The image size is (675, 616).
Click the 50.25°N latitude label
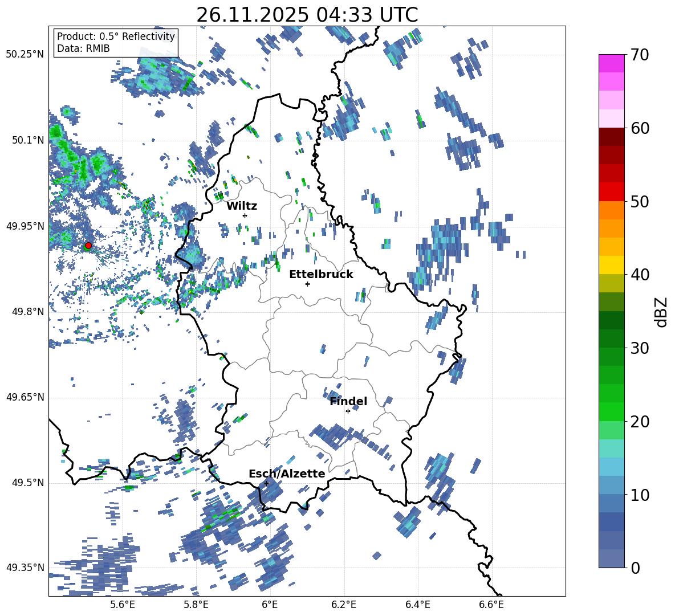(x=25, y=55)
